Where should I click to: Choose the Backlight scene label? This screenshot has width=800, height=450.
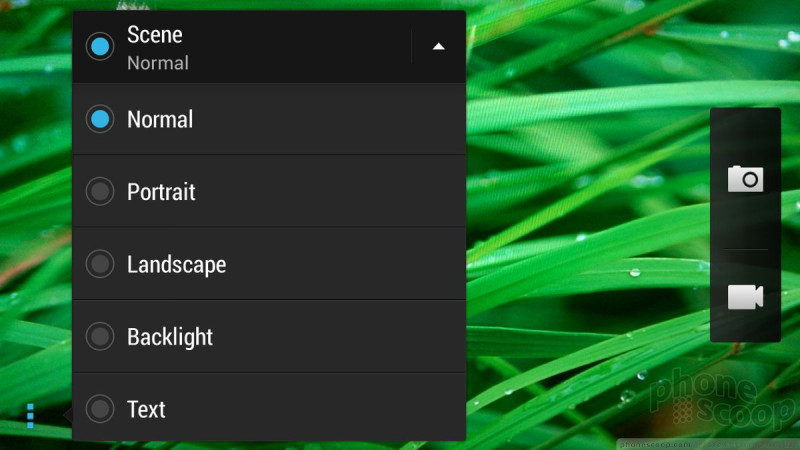[x=170, y=337]
